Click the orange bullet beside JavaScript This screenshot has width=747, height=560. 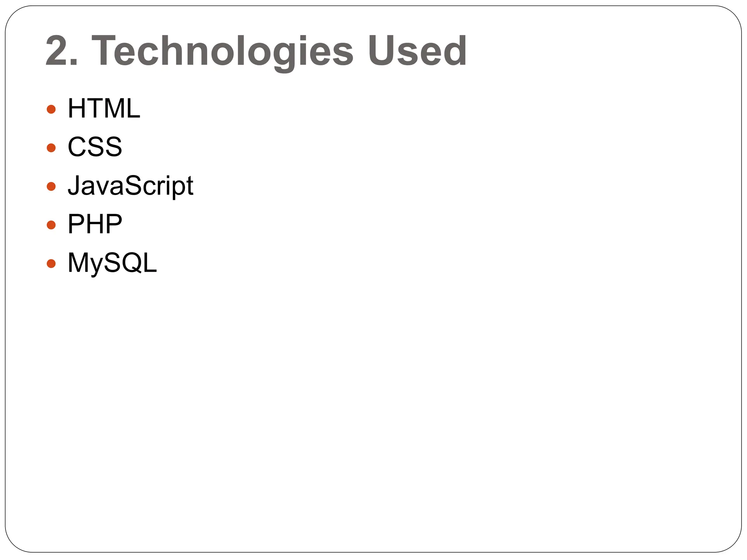click(51, 186)
